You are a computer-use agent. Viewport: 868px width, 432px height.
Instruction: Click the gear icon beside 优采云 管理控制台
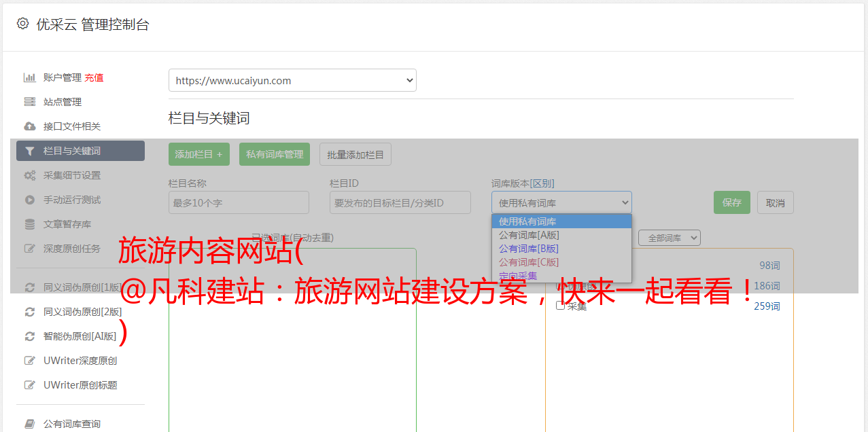pos(22,24)
